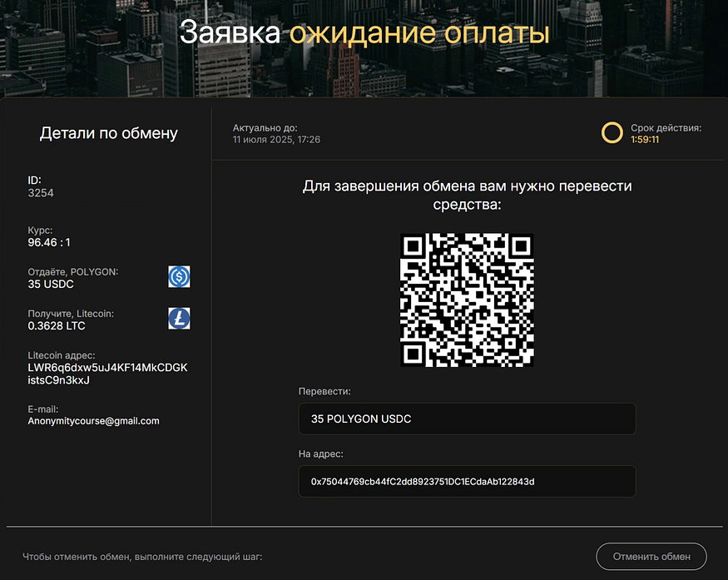Click the remaining time 1:59:11

click(x=645, y=139)
